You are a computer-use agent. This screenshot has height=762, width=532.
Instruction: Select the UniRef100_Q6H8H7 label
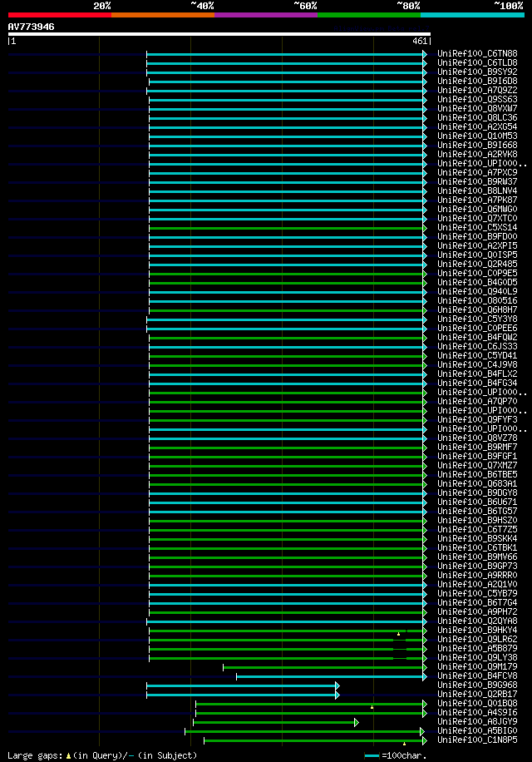477,310
